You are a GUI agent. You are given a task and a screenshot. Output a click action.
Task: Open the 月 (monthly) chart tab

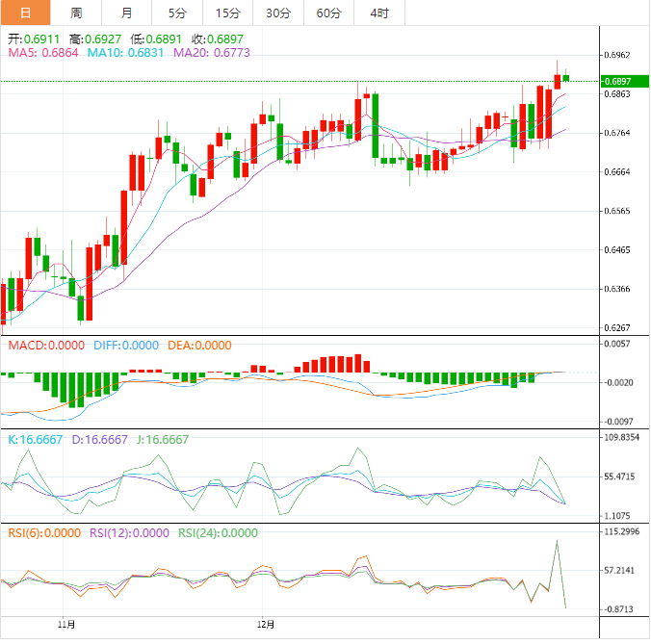click(x=127, y=13)
